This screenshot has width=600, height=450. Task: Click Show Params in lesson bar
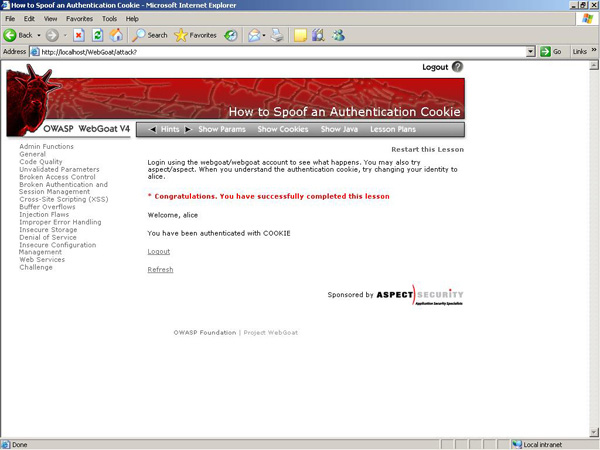click(x=222, y=129)
